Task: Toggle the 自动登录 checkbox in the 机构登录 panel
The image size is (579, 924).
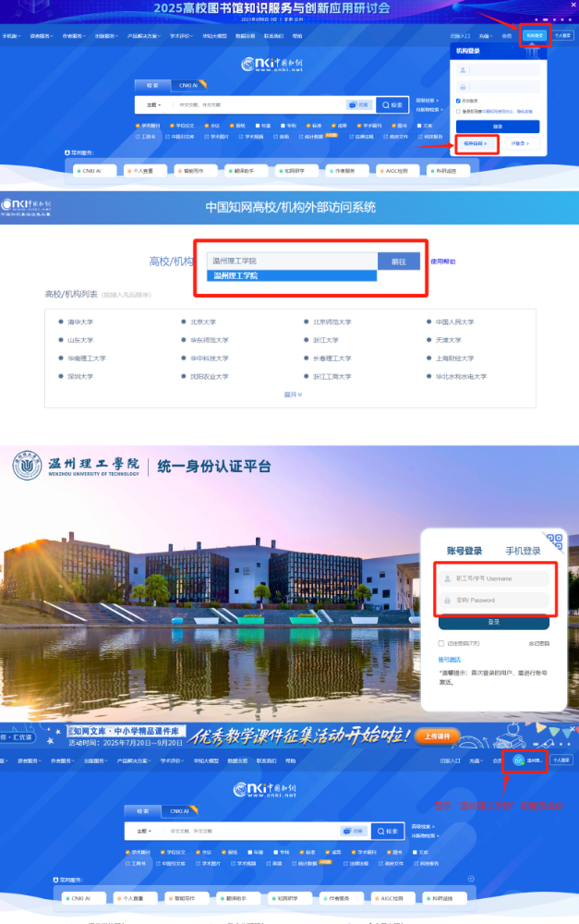Action: click(x=458, y=101)
